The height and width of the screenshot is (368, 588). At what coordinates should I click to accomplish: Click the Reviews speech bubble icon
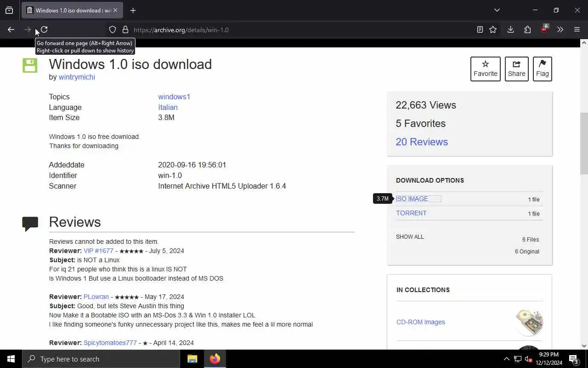click(30, 224)
